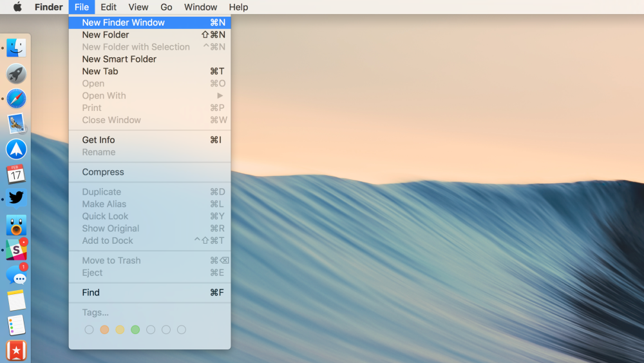Open the yellow Notes app icon
644x363 pixels.
click(x=16, y=300)
